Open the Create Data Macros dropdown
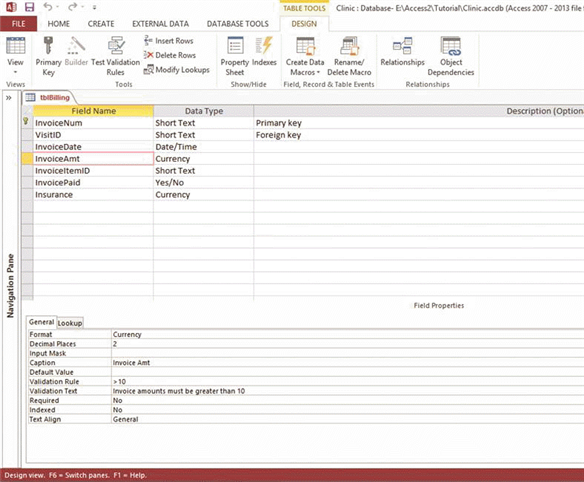Screen dimensions: 584x482 pyautogui.click(x=305, y=56)
